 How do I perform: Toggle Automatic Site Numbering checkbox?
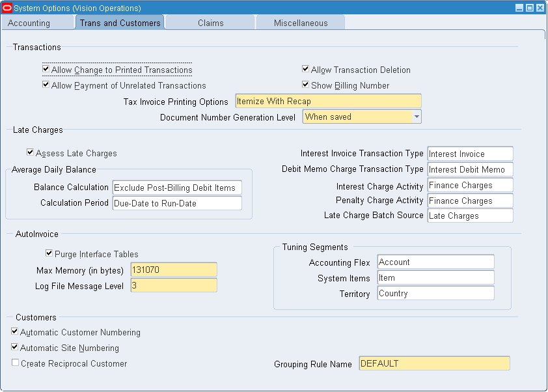(16, 347)
